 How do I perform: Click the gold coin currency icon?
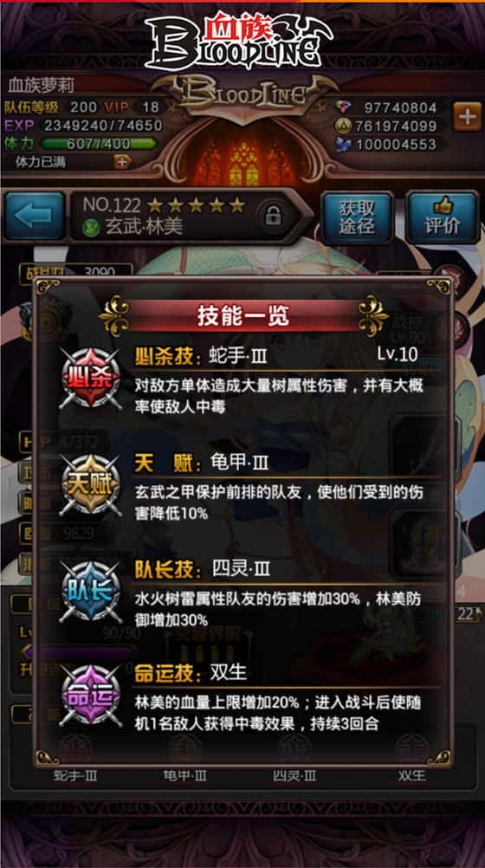[x=343, y=126]
